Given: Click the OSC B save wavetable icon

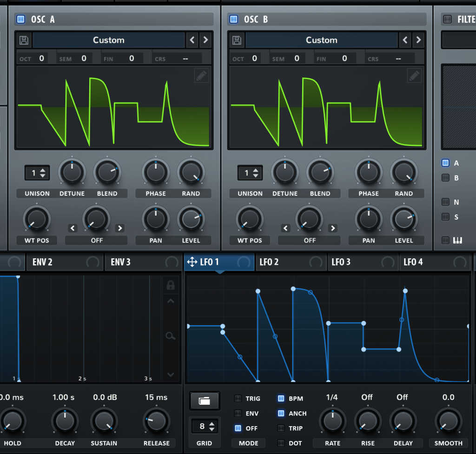Looking at the screenshot, I should coord(237,40).
